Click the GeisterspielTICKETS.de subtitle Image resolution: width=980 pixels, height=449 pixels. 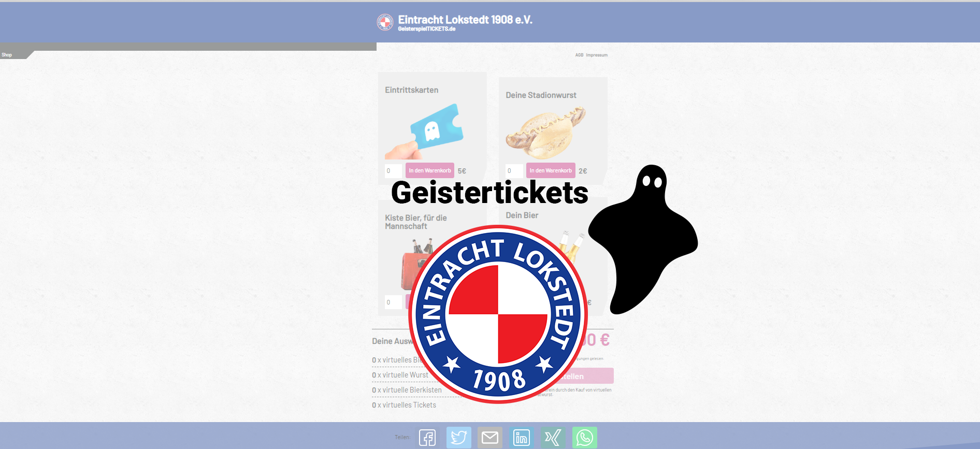point(427,29)
